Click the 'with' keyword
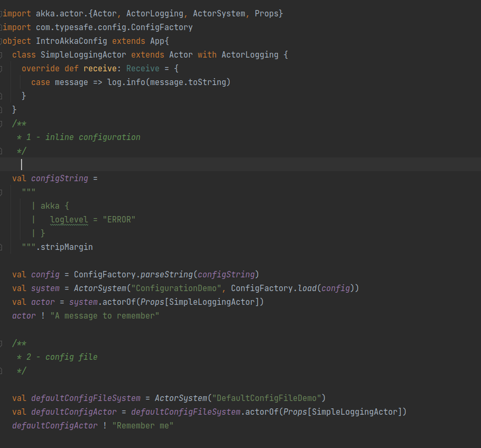This screenshot has height=448, width=481. point(207,55)
